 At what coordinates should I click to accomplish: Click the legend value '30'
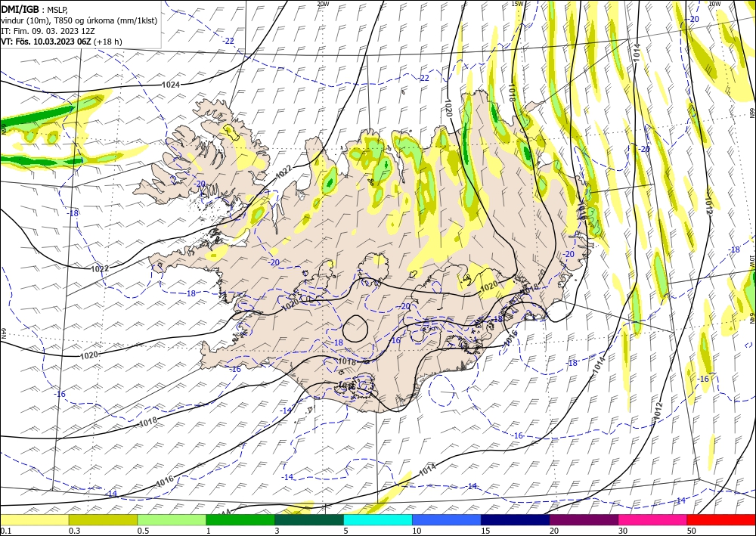coord(623,531)
